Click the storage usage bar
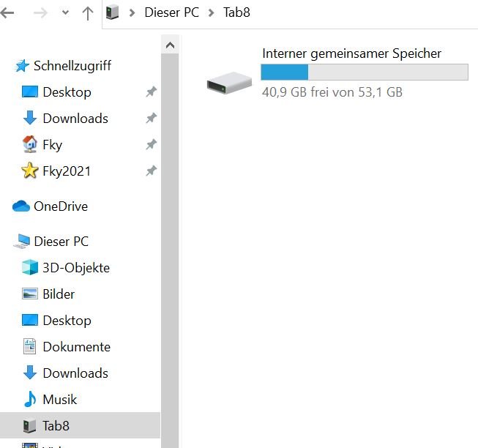 (365, 72)
